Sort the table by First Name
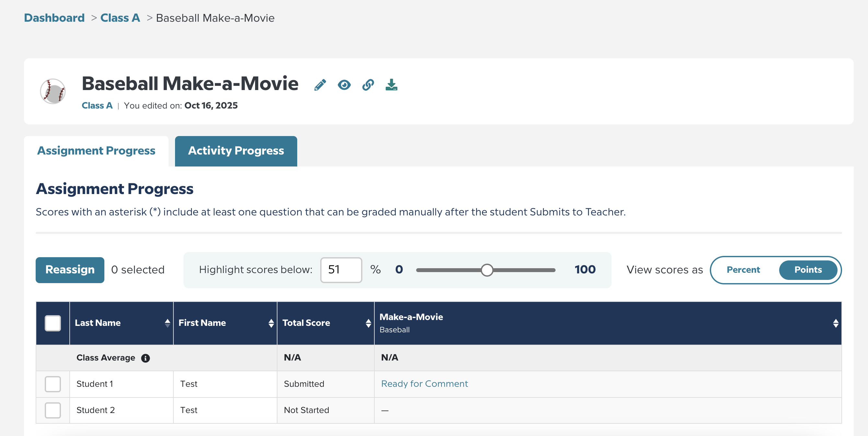Image resolution: width=868 pixels, height=436 pixels. pos(272,323)
